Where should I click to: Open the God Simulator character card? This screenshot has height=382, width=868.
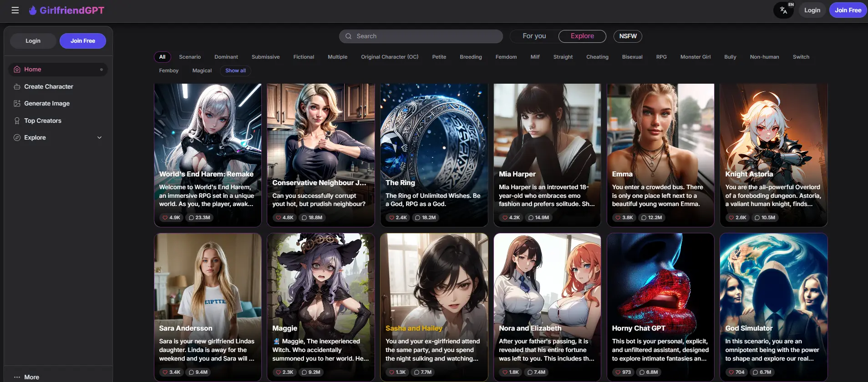tap(773, 307)
